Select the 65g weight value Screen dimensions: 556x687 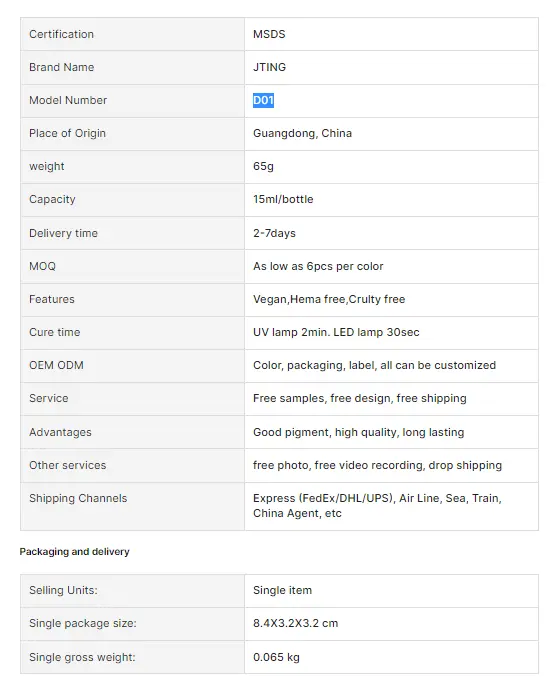point(263,166)
